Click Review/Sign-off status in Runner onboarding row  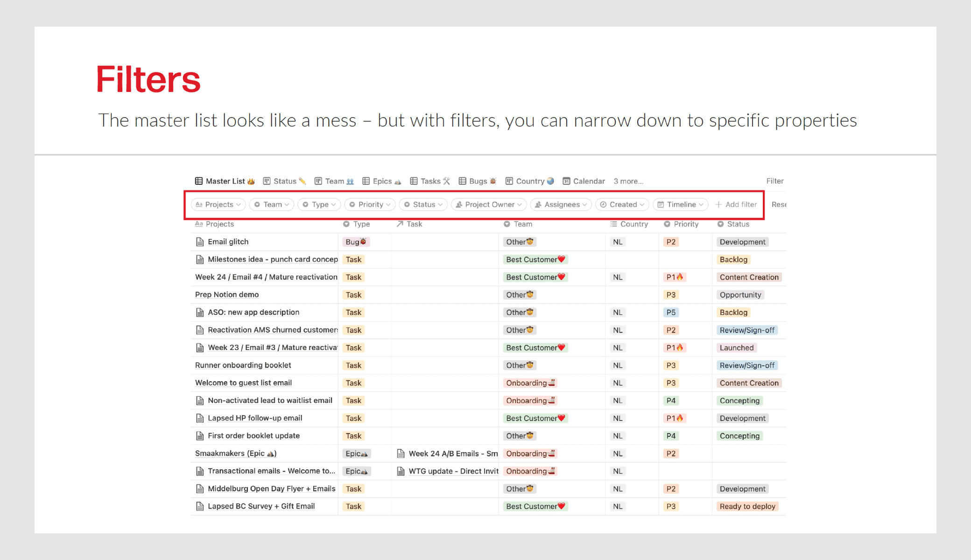click(747, 365)
